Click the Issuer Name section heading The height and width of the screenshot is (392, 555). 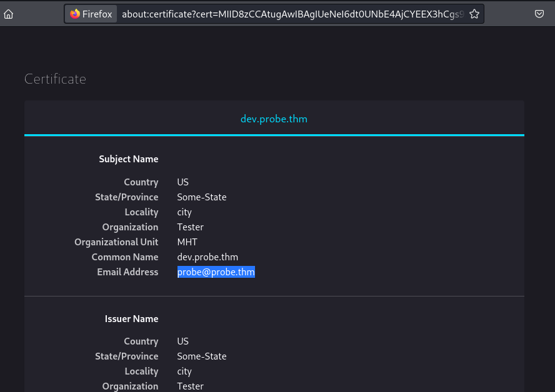[x=131, y=319]
